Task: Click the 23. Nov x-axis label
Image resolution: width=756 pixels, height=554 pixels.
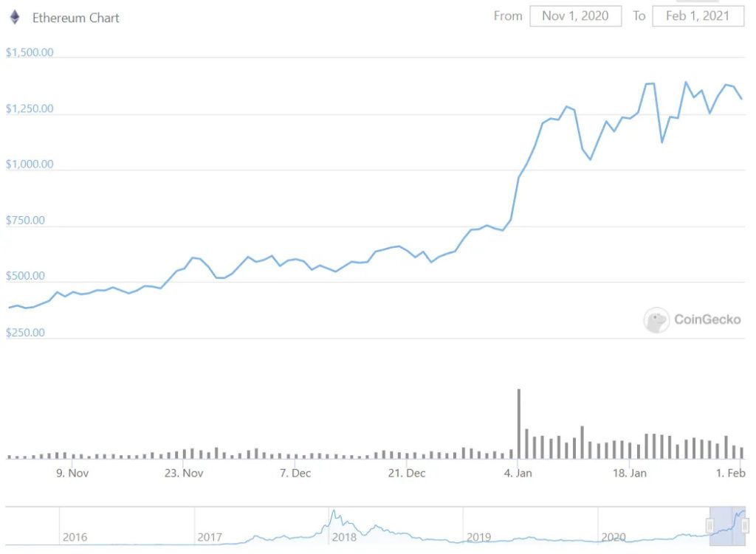Action: pos(184,473)
